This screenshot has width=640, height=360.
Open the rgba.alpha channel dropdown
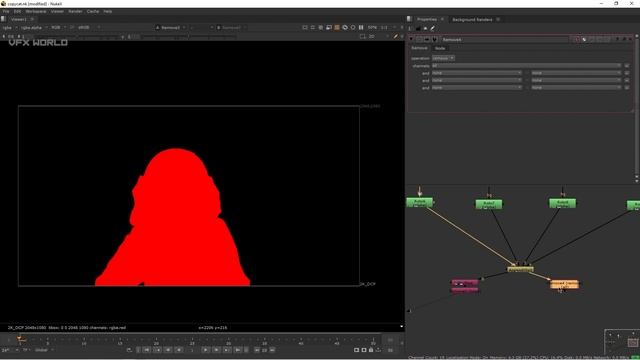[34, 27]
